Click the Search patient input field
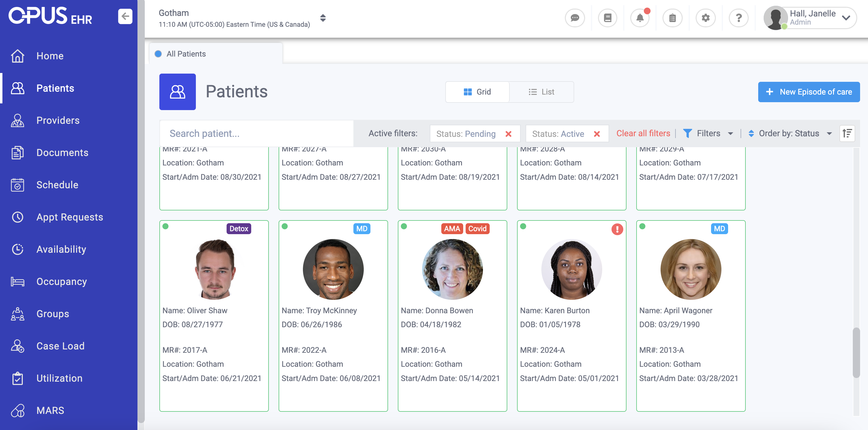Screen dimensions: 868x430 (256, 133)
